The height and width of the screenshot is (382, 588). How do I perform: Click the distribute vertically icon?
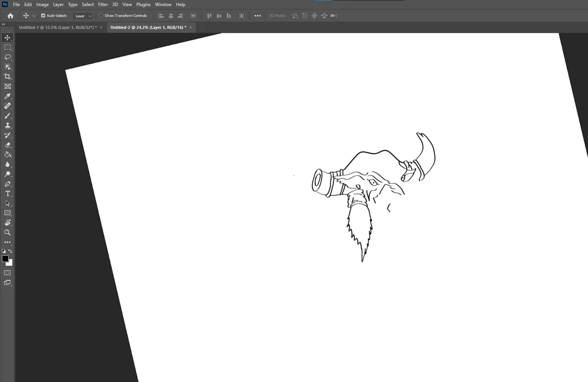point(193,16)
